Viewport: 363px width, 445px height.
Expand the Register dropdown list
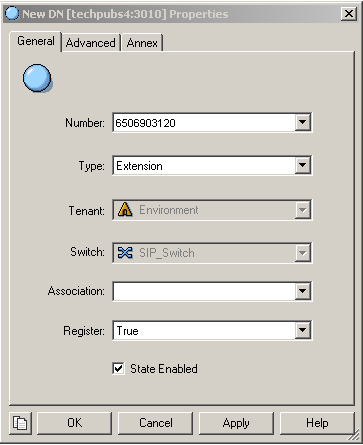pos(302,330)
